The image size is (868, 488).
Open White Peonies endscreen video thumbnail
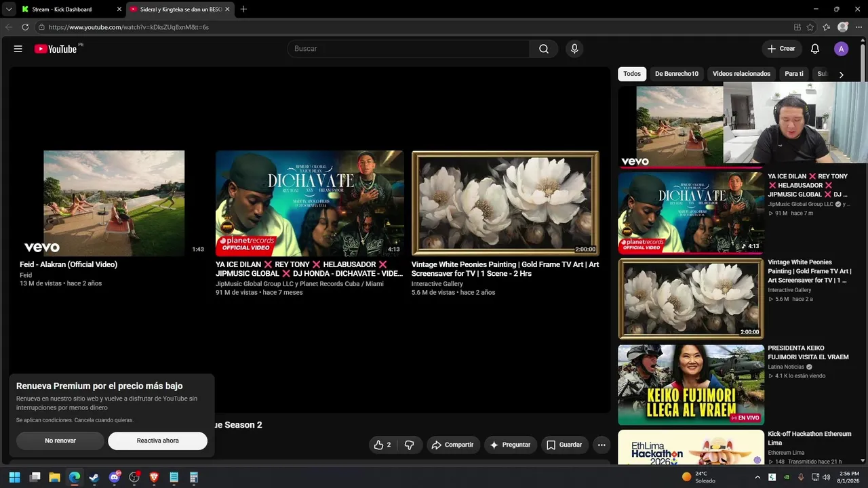click(x=505, y=203)
